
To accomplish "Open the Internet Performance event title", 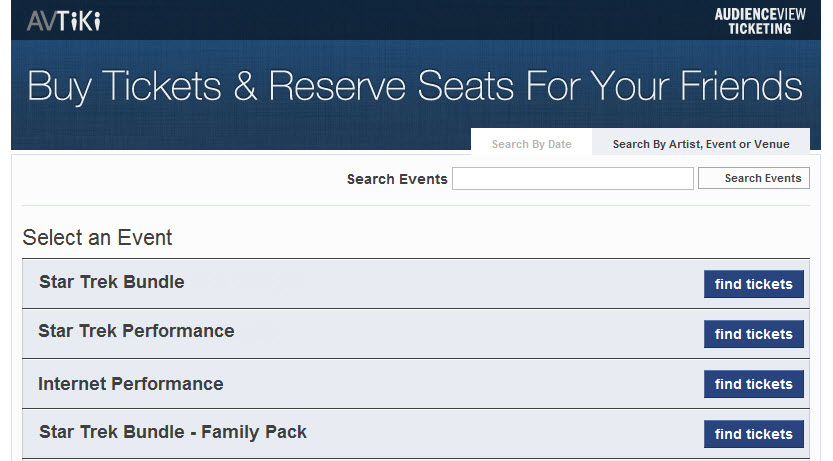I will pyautogui.click(x=131, y=383).
